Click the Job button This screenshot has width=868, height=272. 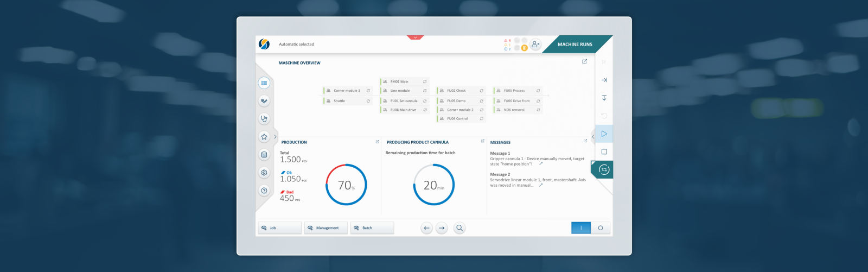[279, 228]
